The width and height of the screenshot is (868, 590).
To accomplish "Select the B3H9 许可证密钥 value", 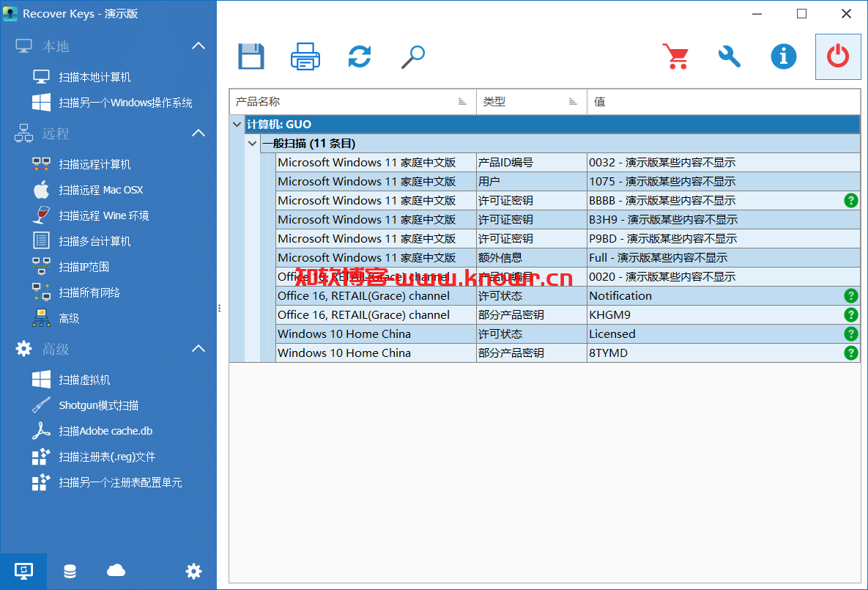I will coord(723,219).
